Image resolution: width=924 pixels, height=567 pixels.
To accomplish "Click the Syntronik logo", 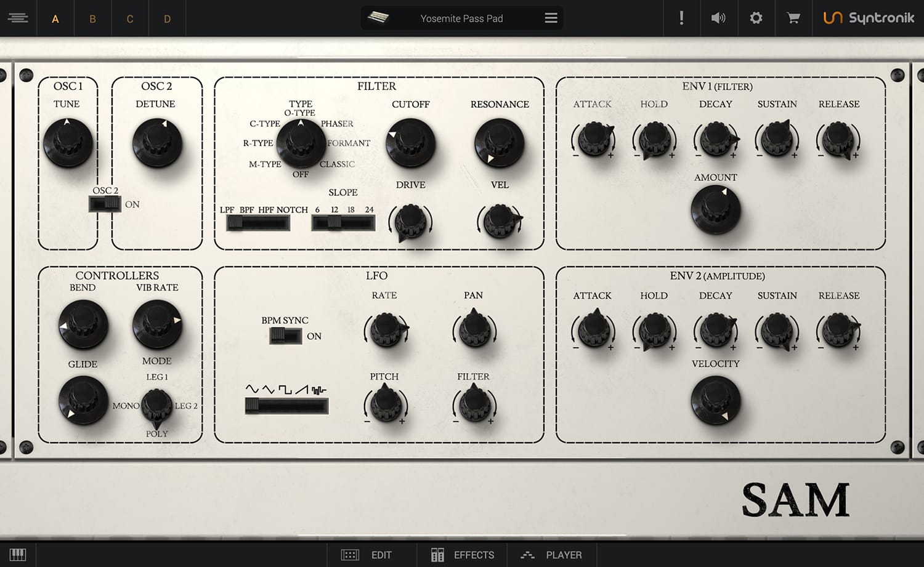I will point(869,18).
